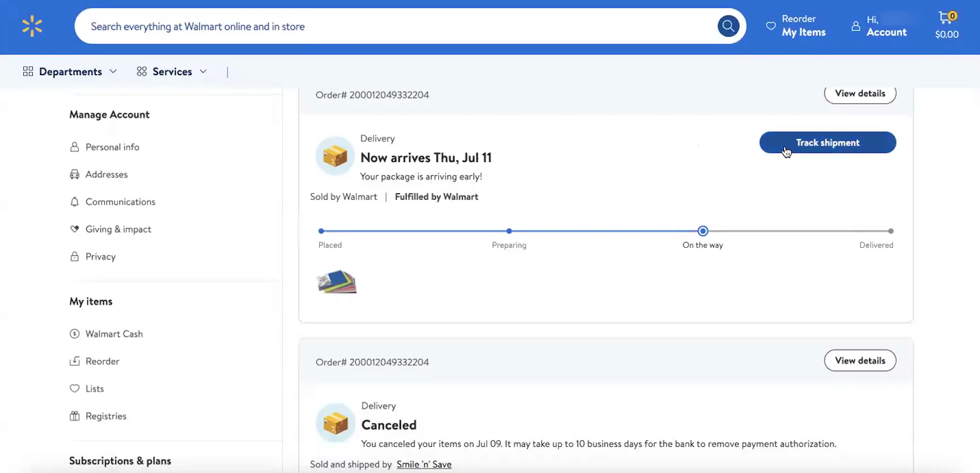Open the shopping cart icon

click(947, 17)
